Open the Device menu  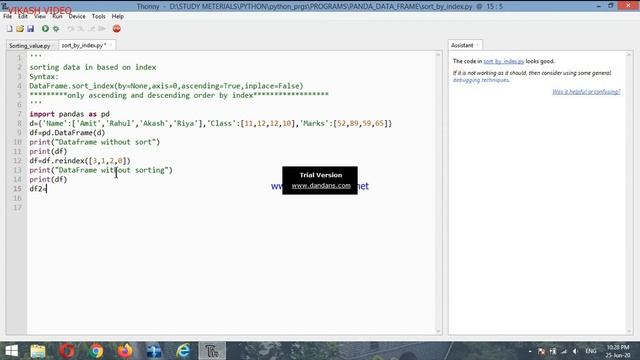pyautogui.click(x=77, y=16)
